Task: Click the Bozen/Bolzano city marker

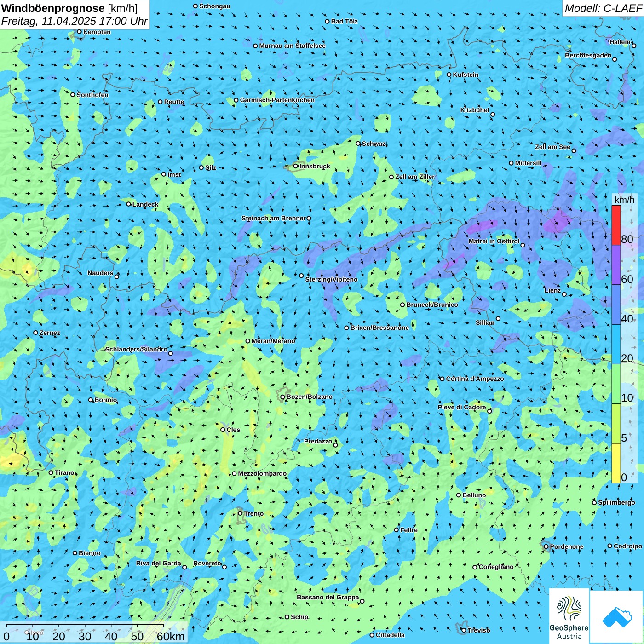Action: pos(283,397)
